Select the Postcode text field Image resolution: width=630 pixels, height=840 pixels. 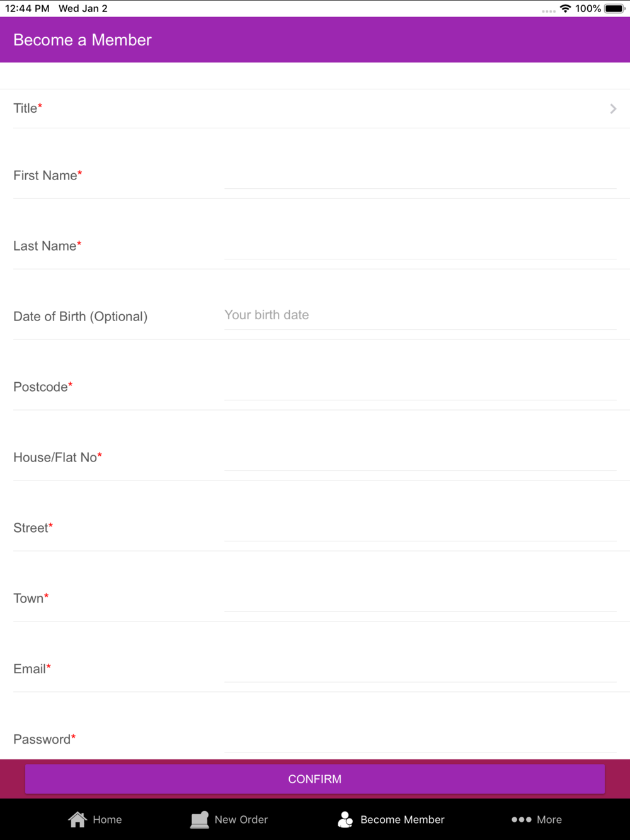coord(420,387)
